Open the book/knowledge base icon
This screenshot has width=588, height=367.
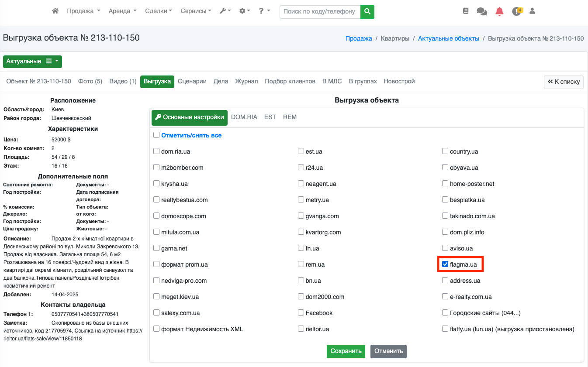(466, 11)
